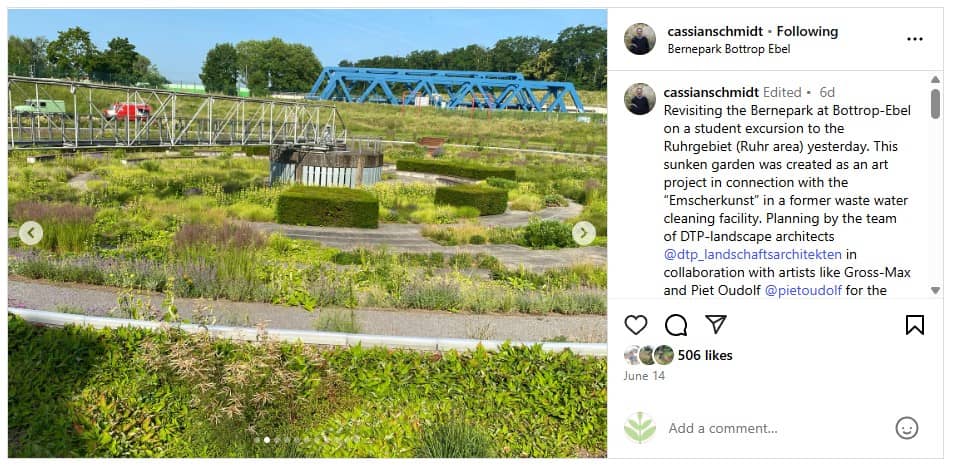Viewport: 954px width, 469px height.
Task: Click caption scrollbar up arrow
Action: click(935, 80)
